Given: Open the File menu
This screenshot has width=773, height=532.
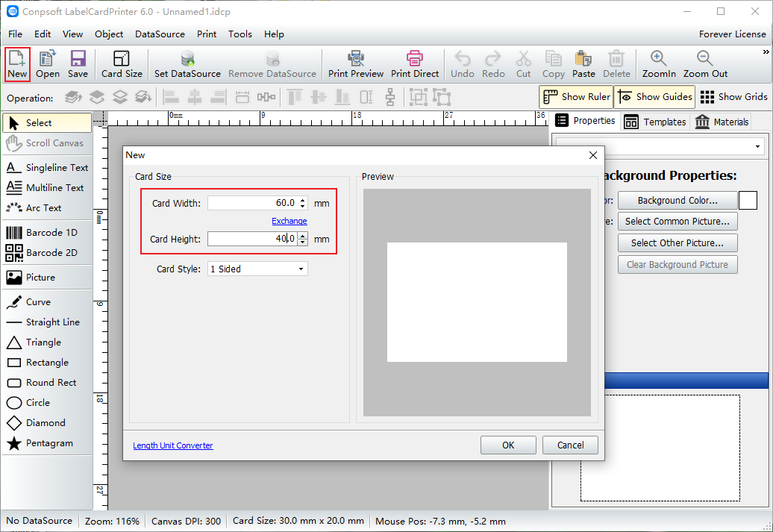Looking at the screenshot, I should [15, 34].
